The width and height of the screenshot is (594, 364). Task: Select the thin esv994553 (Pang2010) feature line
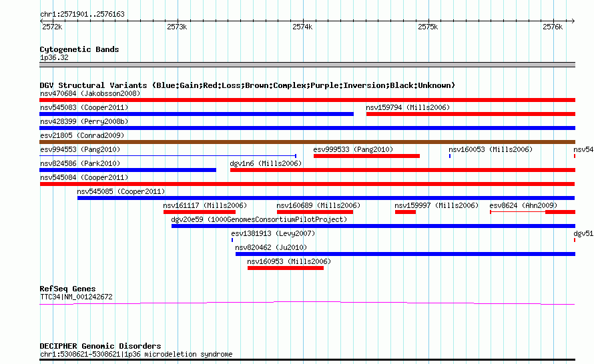click(168, 156)
